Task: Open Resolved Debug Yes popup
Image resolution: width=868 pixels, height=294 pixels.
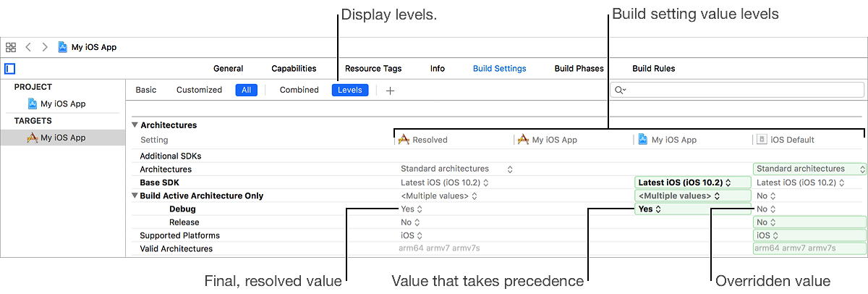Action: 412,209
